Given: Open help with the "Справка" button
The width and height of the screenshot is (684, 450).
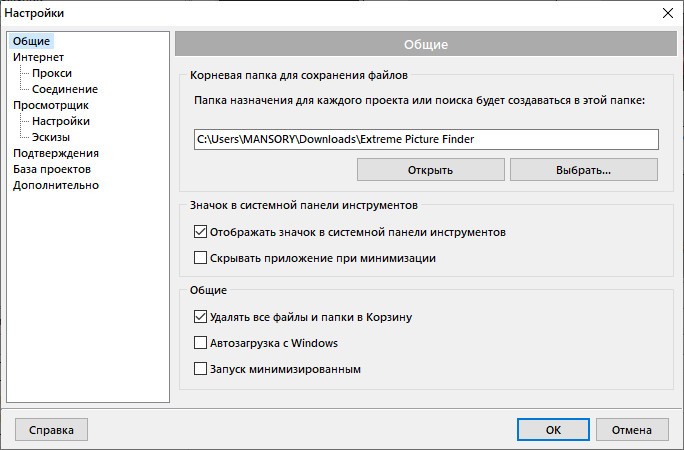Looking at the screenshot, I should pyautogui.click(x=51, y=430).
